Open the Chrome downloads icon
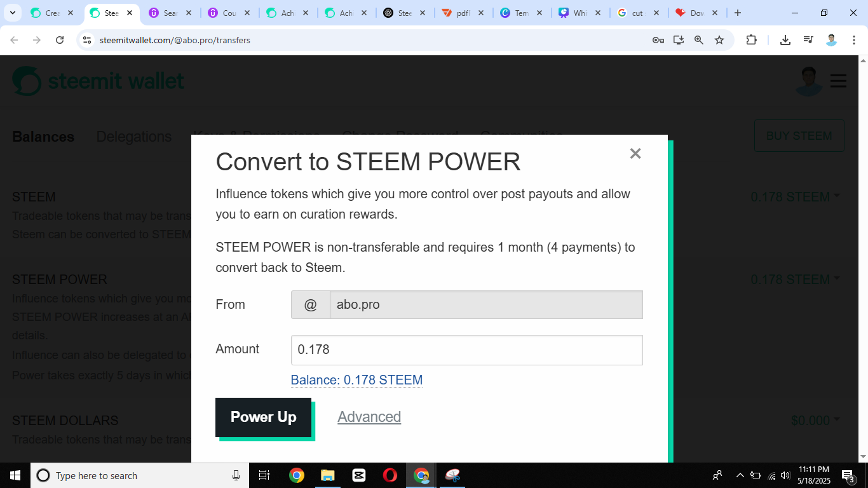The image size is (868, 488). point(785,40)
